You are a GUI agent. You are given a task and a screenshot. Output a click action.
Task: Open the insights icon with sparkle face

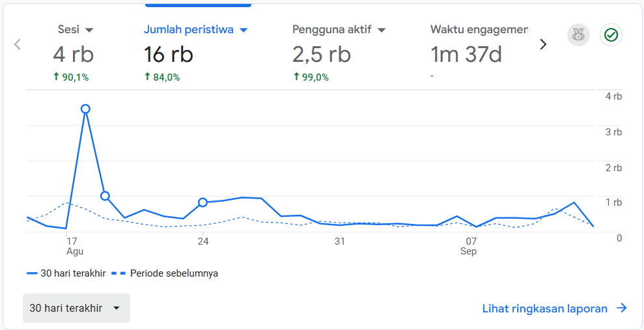tap(578, 35)
